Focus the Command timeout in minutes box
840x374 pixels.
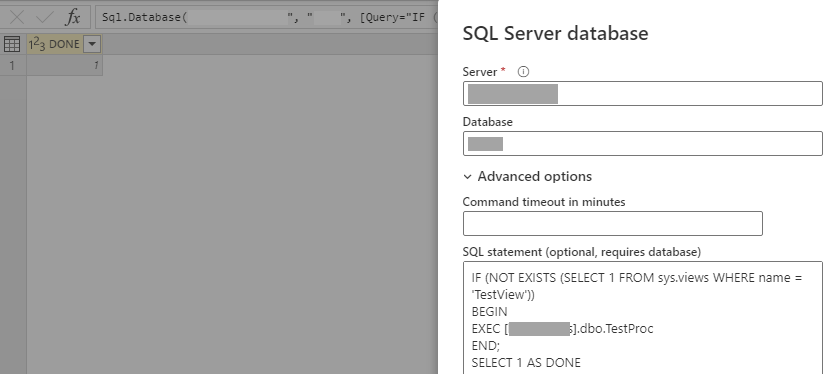(x=612, y=223)
